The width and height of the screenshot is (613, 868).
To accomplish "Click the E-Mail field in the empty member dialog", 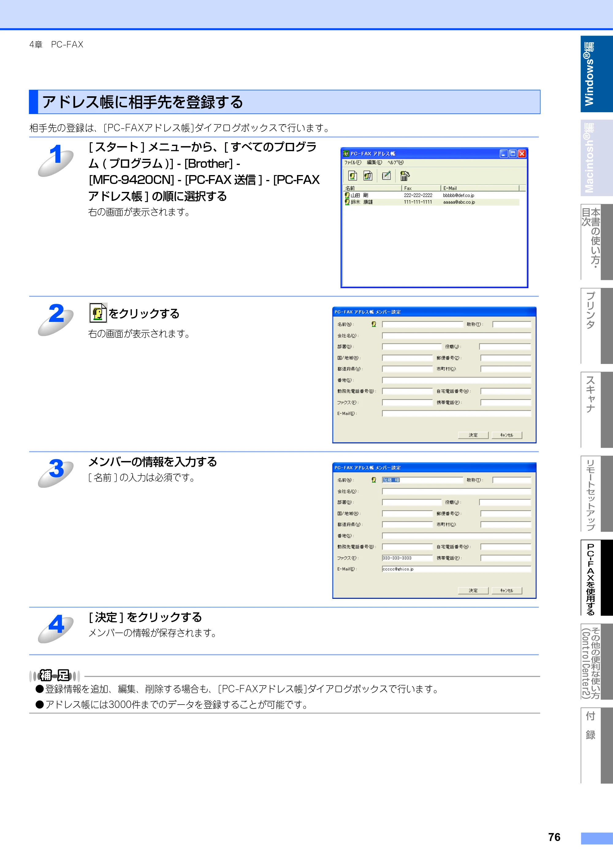I will (x=457, y=414).
